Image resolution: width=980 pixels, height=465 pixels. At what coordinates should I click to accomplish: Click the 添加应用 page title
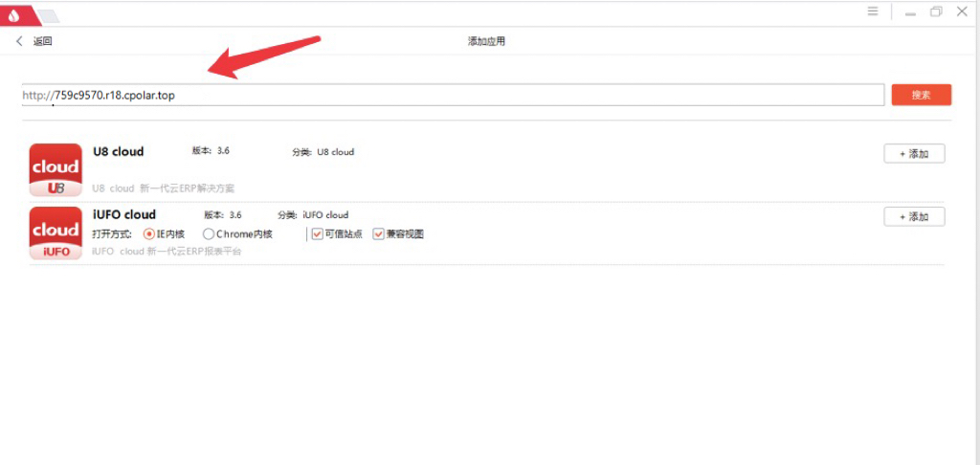coord(486,42)
